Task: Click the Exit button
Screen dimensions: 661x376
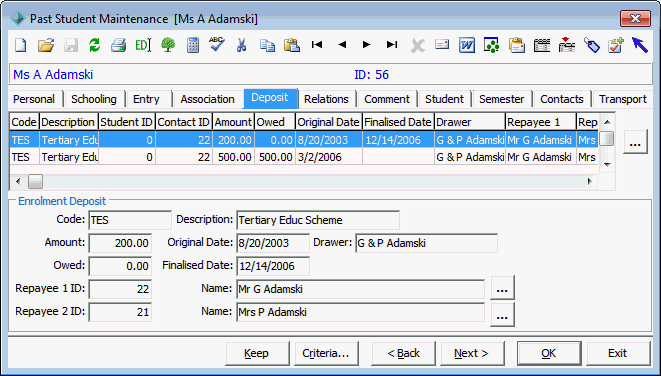Action: click(618, 353)
